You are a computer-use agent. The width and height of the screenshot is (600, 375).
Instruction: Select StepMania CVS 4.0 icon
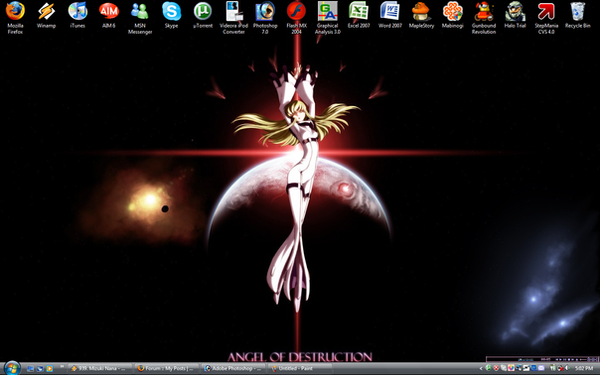pos(546,18)
